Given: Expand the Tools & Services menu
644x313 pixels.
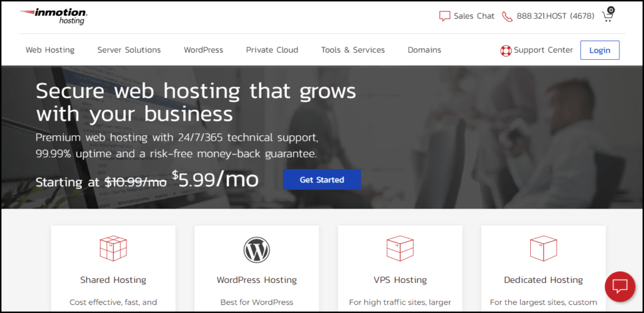Looking at the screenshot, I should [x=353, y=50].
